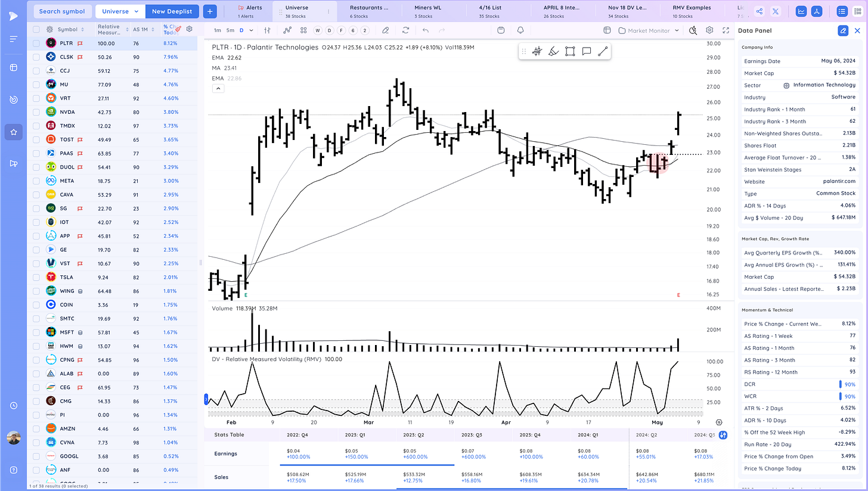868x491 pixels.
Task: Open the blue chart view icon
Action: click(x=802, y=11)
